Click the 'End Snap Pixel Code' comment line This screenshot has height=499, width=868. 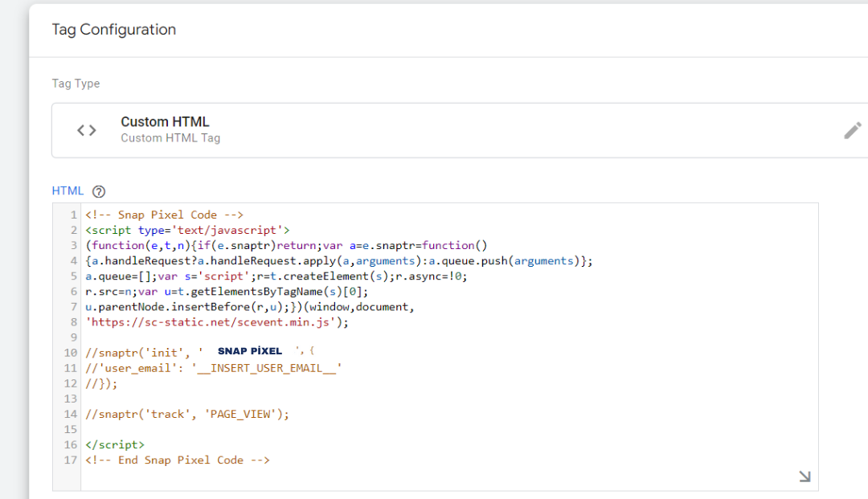coord(178,460)
